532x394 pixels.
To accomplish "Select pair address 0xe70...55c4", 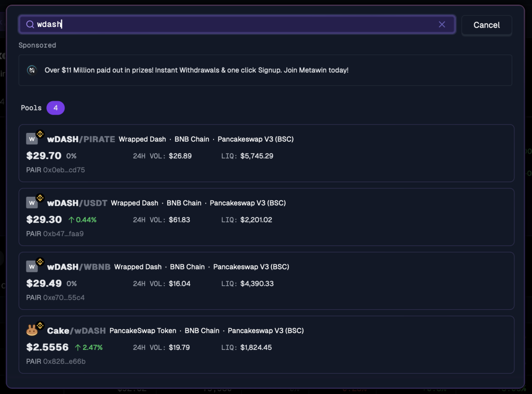I will [64, 297].
